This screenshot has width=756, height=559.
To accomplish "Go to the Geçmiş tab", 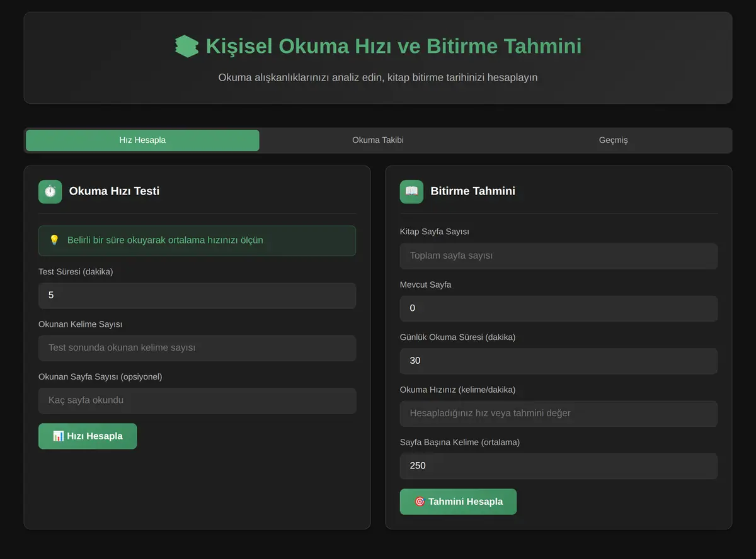I will 613,140.
